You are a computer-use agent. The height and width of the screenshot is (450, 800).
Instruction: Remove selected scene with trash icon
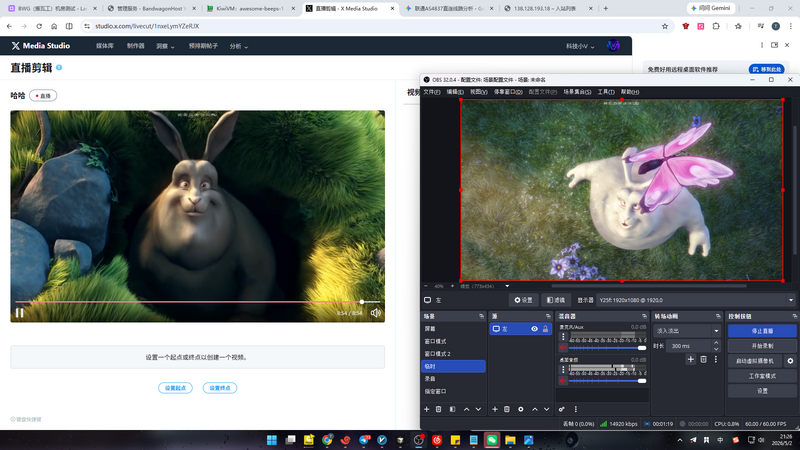click(438, 409)
